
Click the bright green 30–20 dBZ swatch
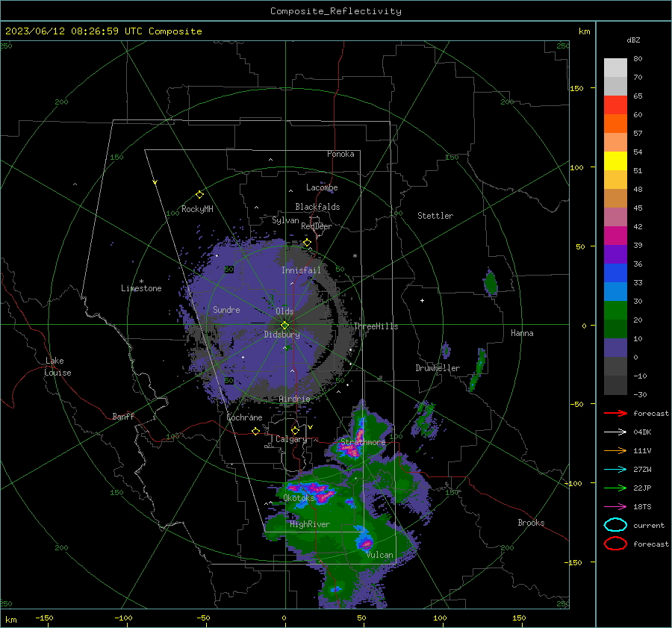[x=615, y=311]
